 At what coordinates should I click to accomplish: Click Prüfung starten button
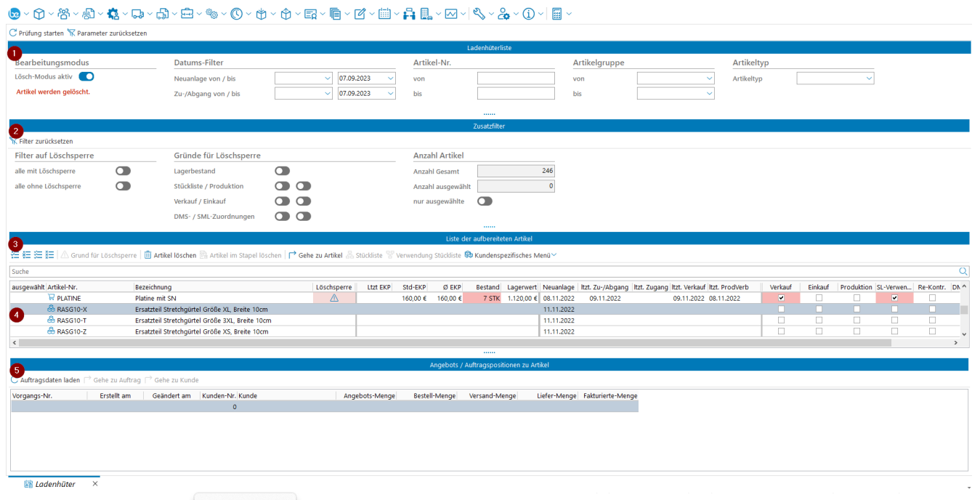pyautogui.click(x=36, y=33)
